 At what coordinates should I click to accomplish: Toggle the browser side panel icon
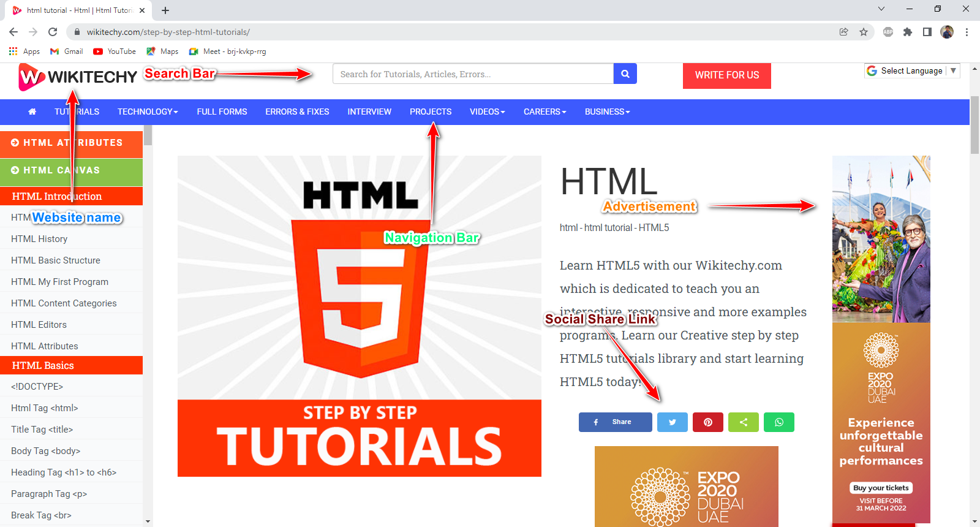[927, 32]
